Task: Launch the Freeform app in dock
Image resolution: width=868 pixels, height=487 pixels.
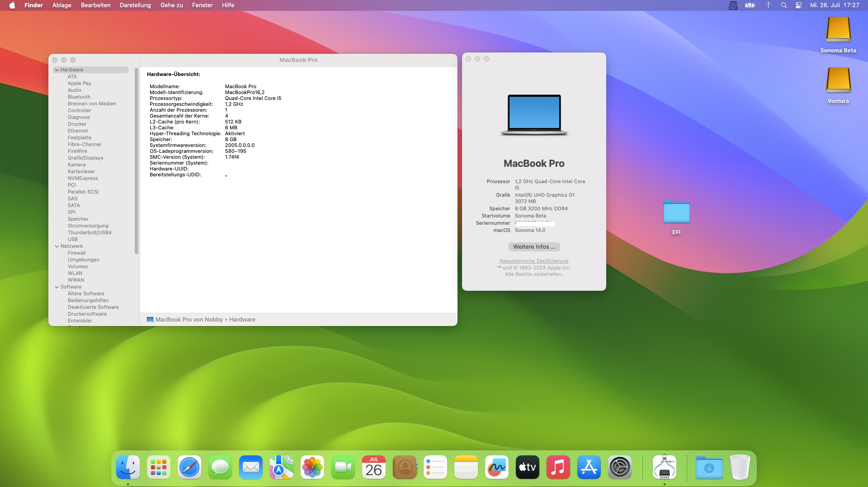Action: tap(496, 468)
